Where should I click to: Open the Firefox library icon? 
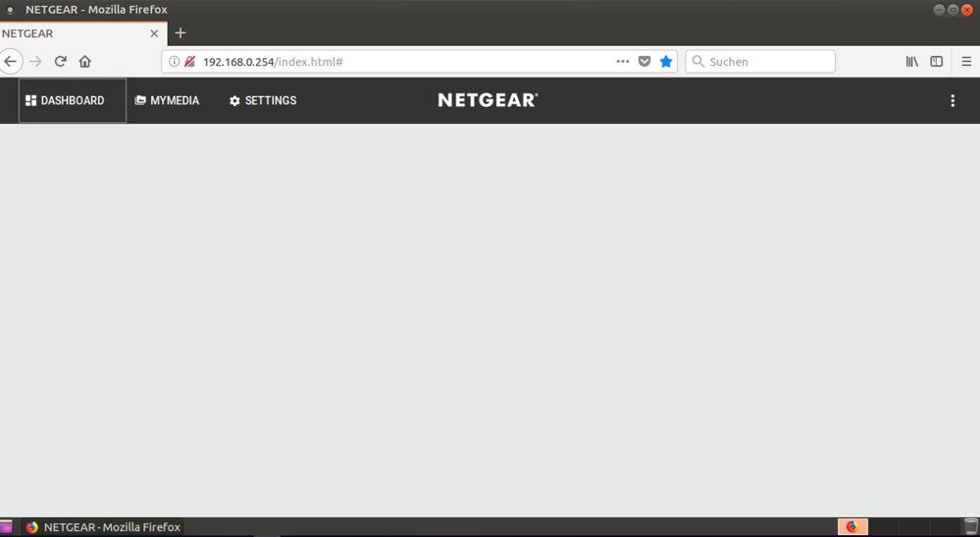click(912, 61)
